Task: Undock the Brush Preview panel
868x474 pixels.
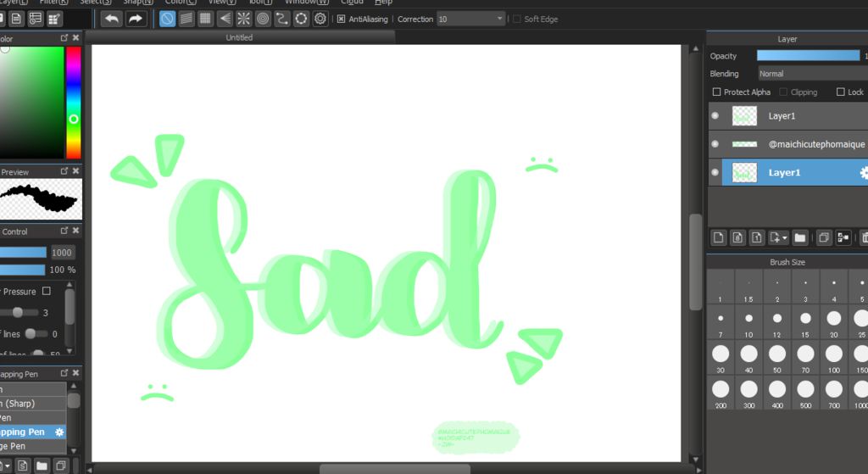Action: click(x=64, y=171)
